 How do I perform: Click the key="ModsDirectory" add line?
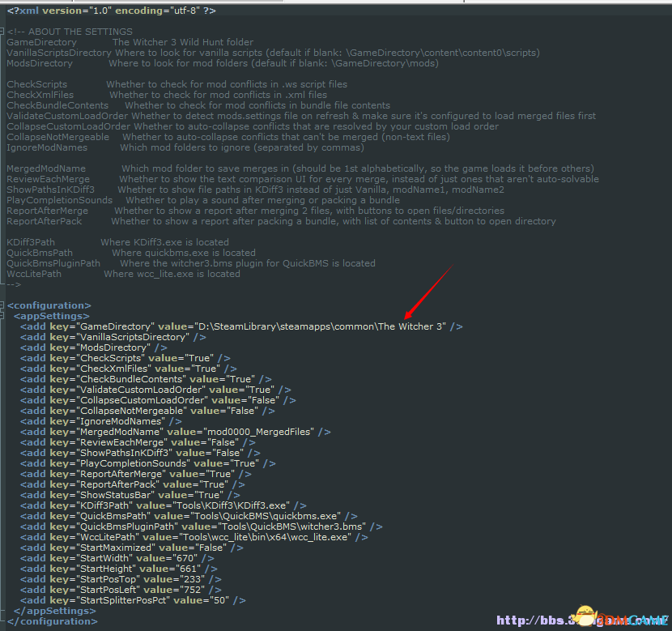pos(94,347)
